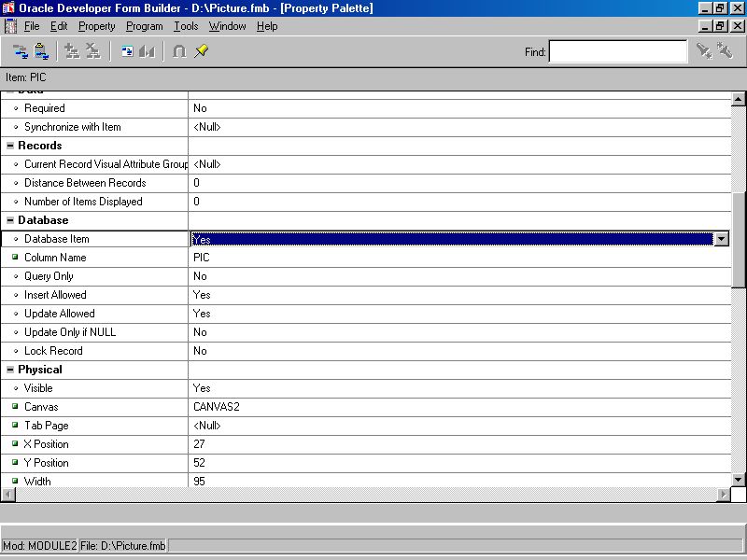
Task: Collapse the Records property group
Action: point(10,146)
